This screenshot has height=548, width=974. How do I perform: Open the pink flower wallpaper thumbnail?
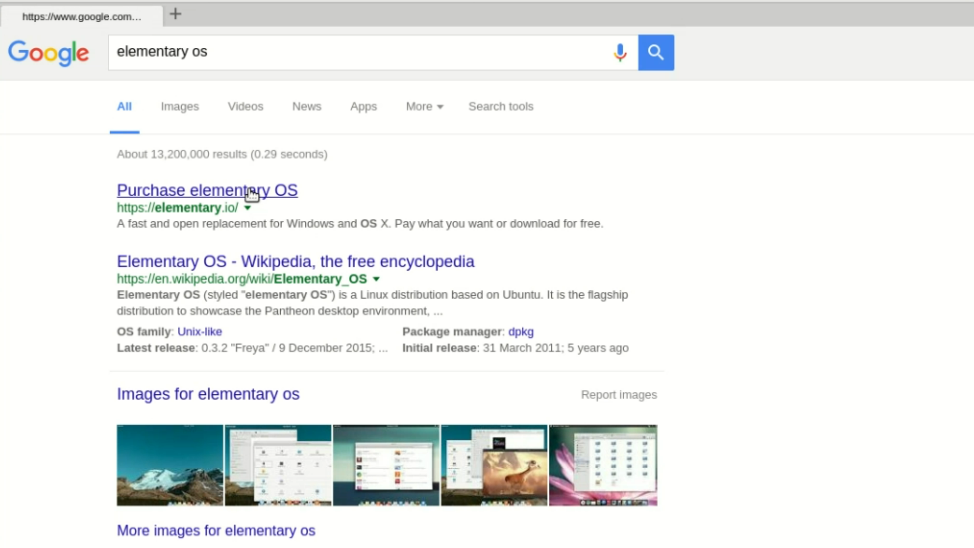603,465
